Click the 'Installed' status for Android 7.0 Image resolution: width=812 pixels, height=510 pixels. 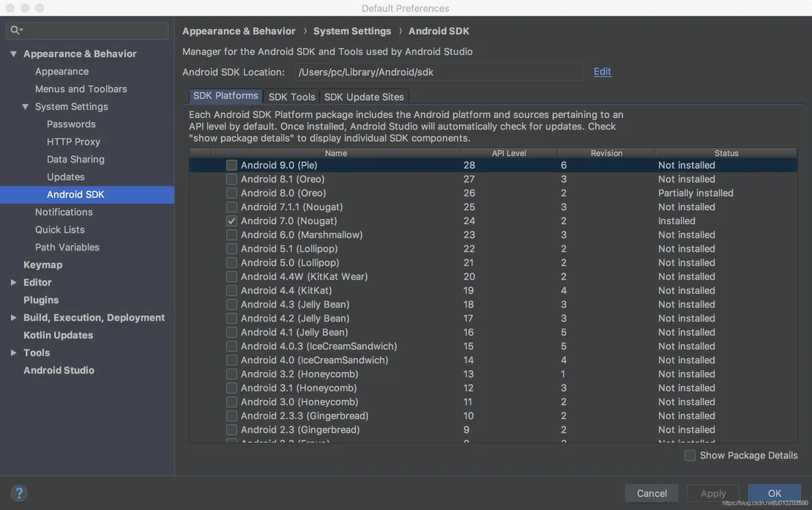click(x=676, y=221)
